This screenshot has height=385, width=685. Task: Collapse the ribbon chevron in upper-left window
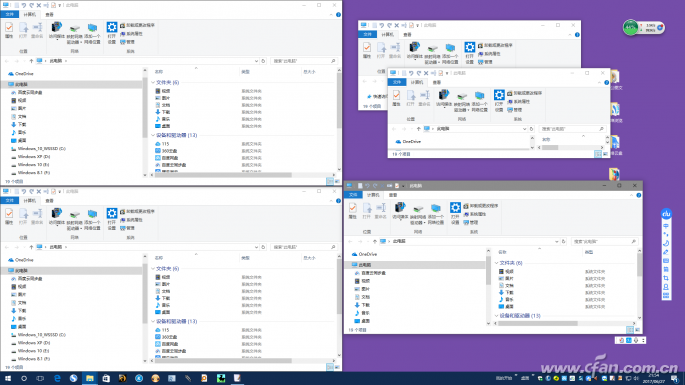click(x=331, y=14)
